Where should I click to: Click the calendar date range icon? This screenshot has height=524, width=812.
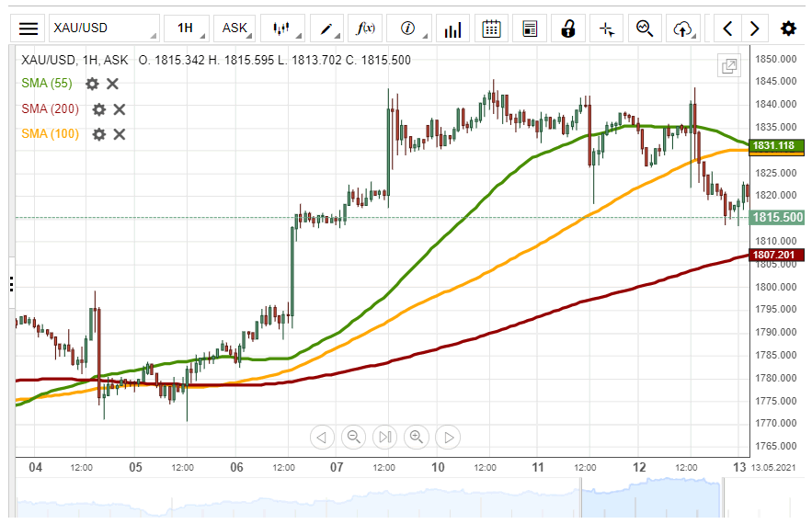click(492, 28)
